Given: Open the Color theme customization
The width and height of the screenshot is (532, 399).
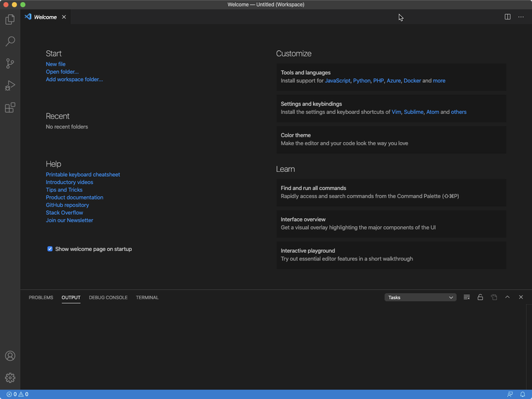Looking at the screenshot, I should click(295, 135).
